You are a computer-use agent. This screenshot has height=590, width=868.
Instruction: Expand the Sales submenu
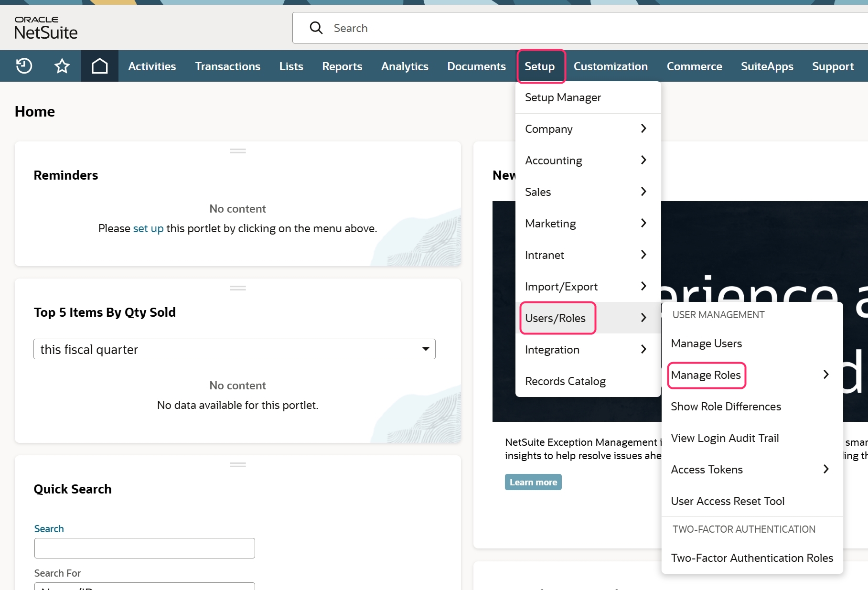(588, 192)
